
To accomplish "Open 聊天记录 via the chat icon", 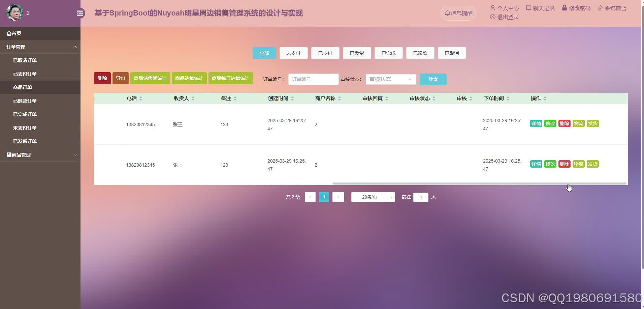I will (x=529, y=7).
